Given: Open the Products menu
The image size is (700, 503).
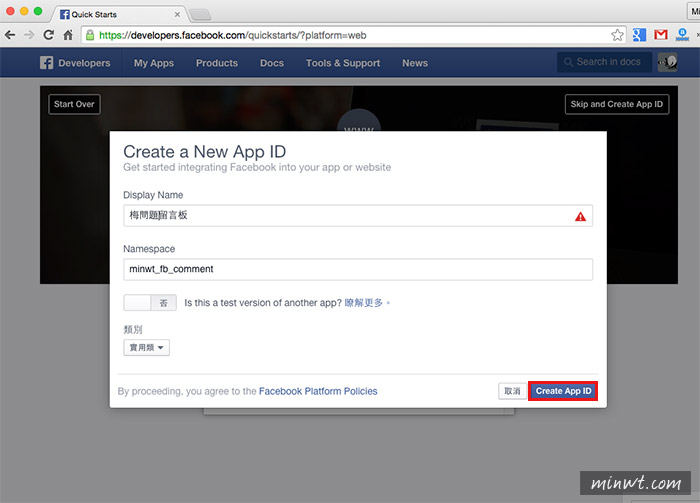Looking at the screenshot, I should (217, 63).
